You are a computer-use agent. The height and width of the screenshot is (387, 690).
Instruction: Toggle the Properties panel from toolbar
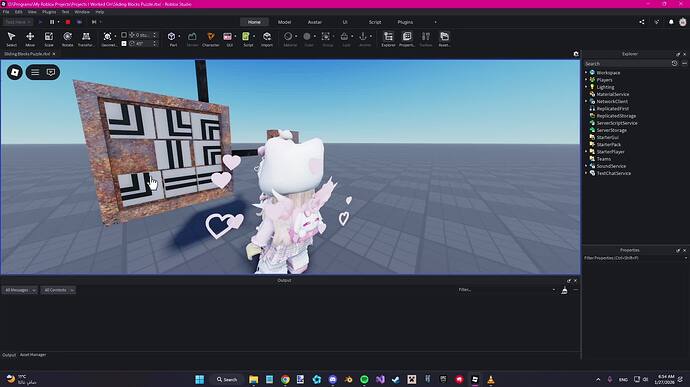(x=407, y=39)
